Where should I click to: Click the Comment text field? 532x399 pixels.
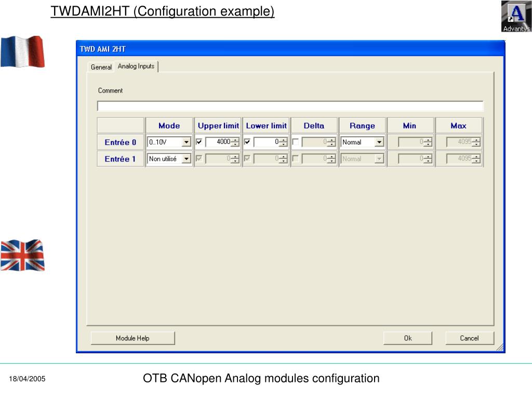[x=290, y=106]
